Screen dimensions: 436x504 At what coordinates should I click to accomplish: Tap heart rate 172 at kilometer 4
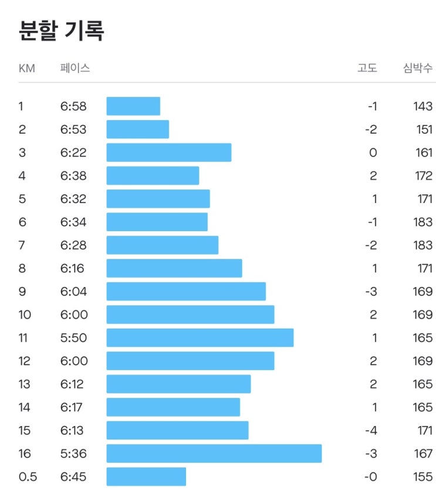coord(424,176)
